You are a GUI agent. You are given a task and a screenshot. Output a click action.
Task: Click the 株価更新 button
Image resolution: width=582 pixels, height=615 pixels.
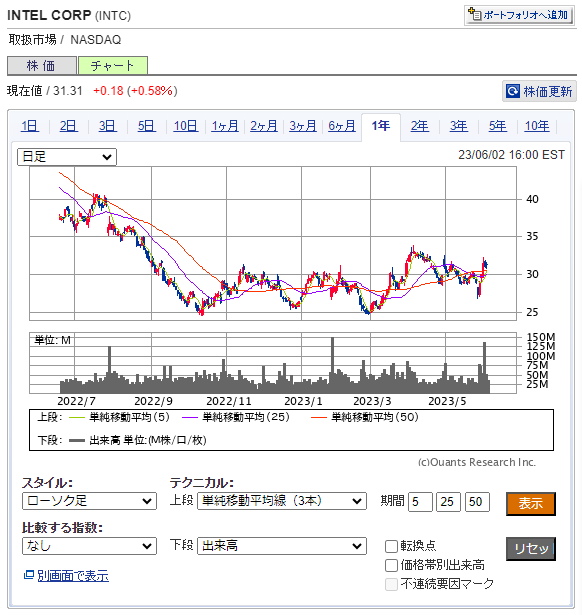pyautogui.click(x=539, y=91)
